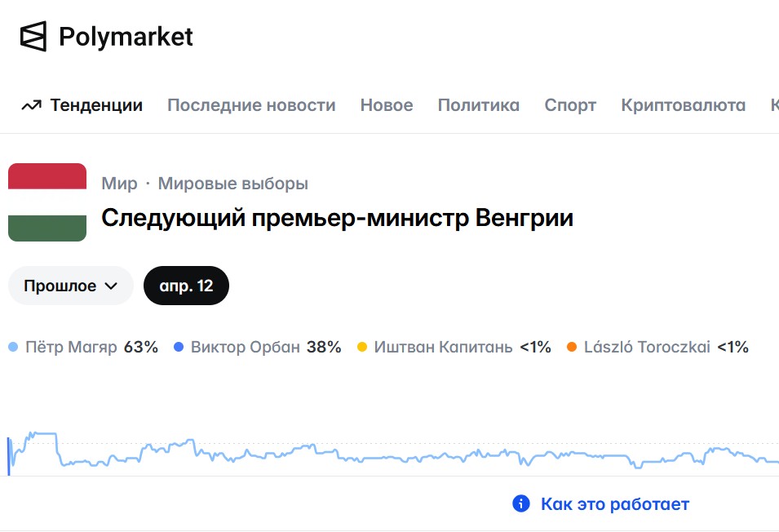
Task: Go to the Новое tab
Action: point(387,105)
